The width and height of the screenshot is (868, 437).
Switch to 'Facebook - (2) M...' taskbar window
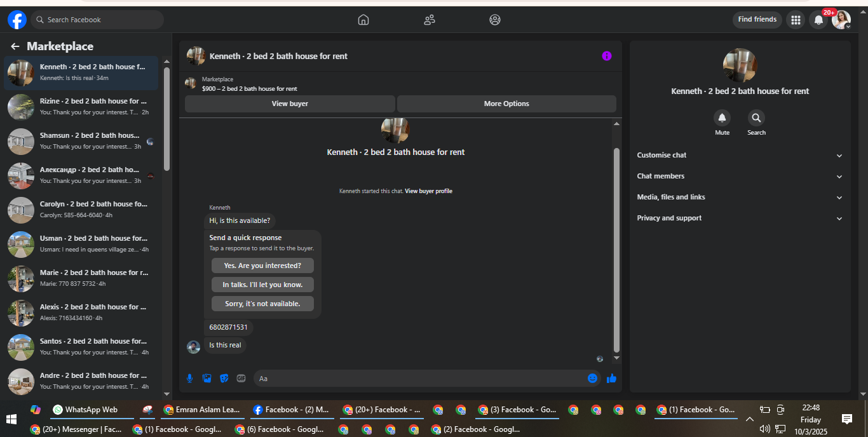tap(292, 410)
